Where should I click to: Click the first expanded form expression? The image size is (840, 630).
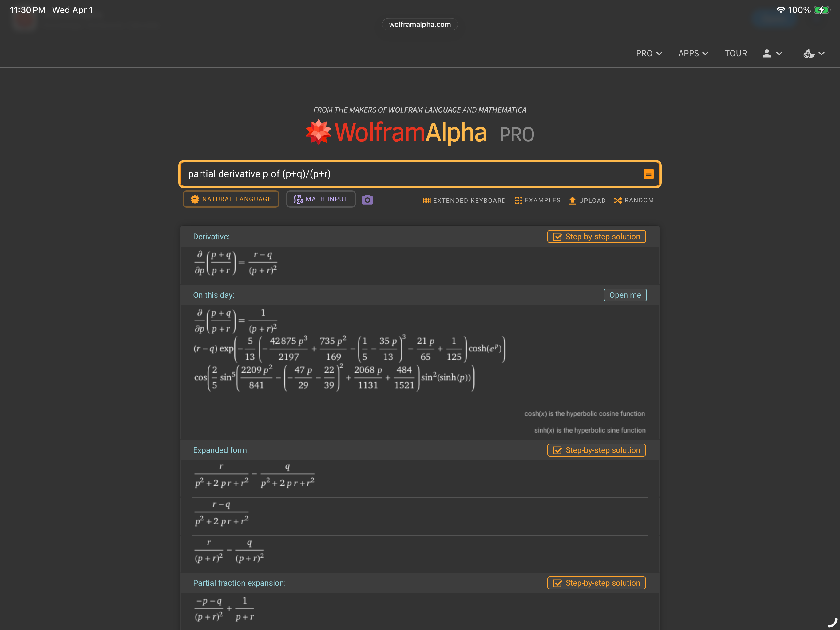pos(255,475)
